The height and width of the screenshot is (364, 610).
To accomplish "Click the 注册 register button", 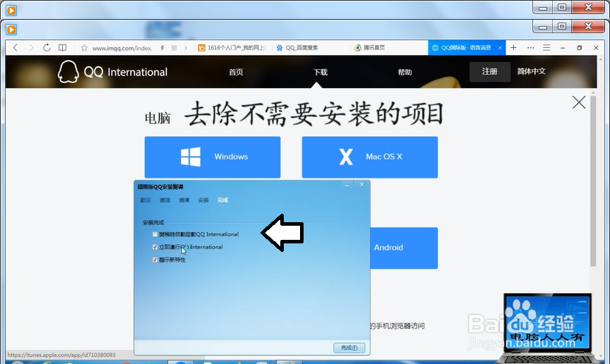I will 490,71.
